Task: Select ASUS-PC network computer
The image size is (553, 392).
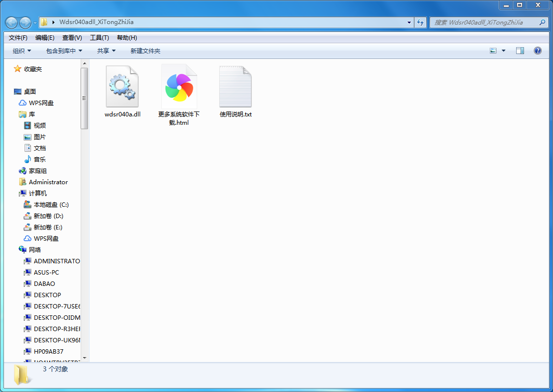Action: (41, 272)
